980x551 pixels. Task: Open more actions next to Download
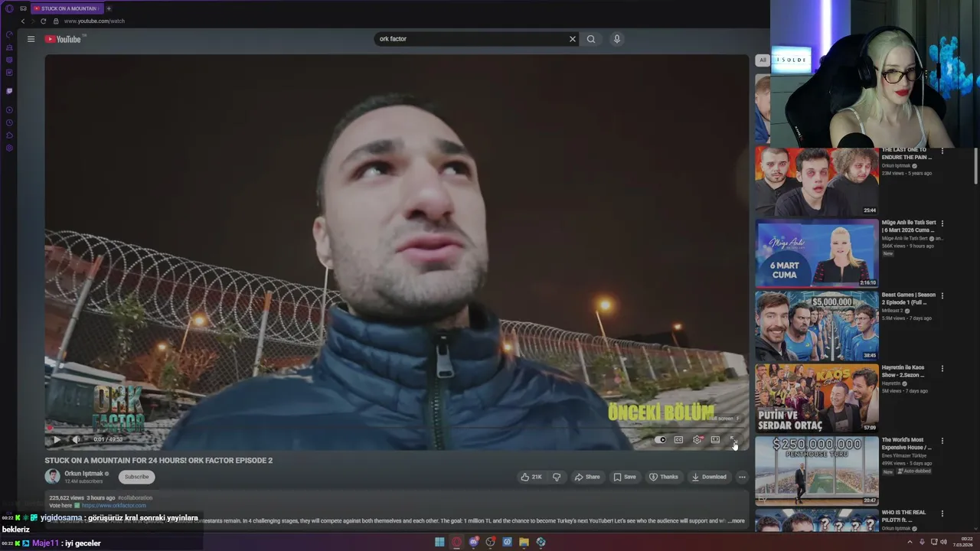click(741, 477)
